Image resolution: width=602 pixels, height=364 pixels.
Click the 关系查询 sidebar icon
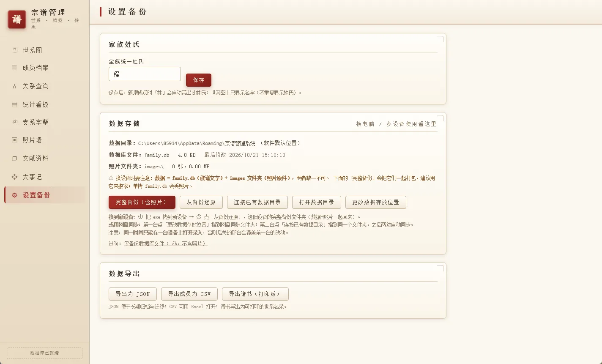[15, 86]
